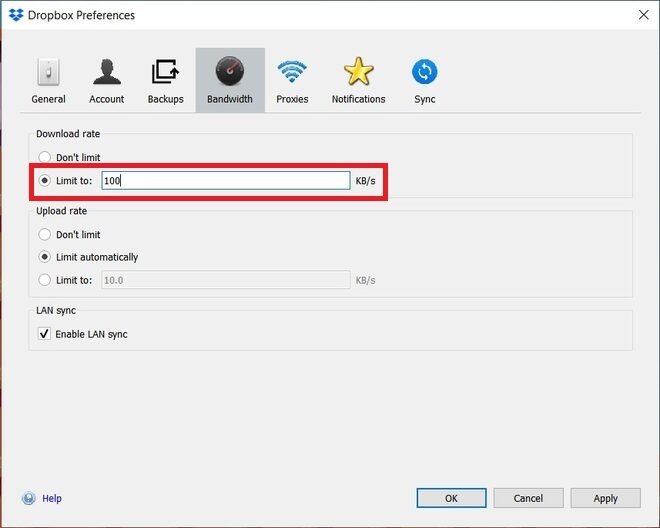Click the download limit field containing 100
The height and width of the screenshot is (528, 660).
(x=226, y=181)
